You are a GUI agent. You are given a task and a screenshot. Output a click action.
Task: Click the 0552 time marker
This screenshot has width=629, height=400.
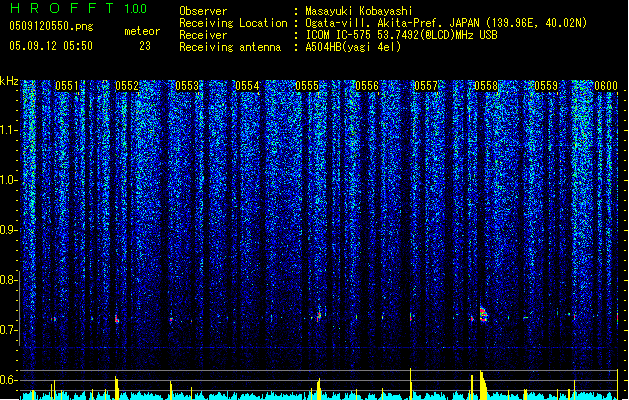tap(127, 86)
